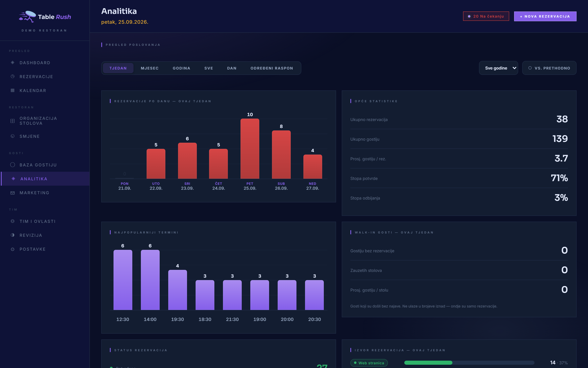Select the Sve period tab
This screenshot has width=588, height=368.
tap(209, 68)
